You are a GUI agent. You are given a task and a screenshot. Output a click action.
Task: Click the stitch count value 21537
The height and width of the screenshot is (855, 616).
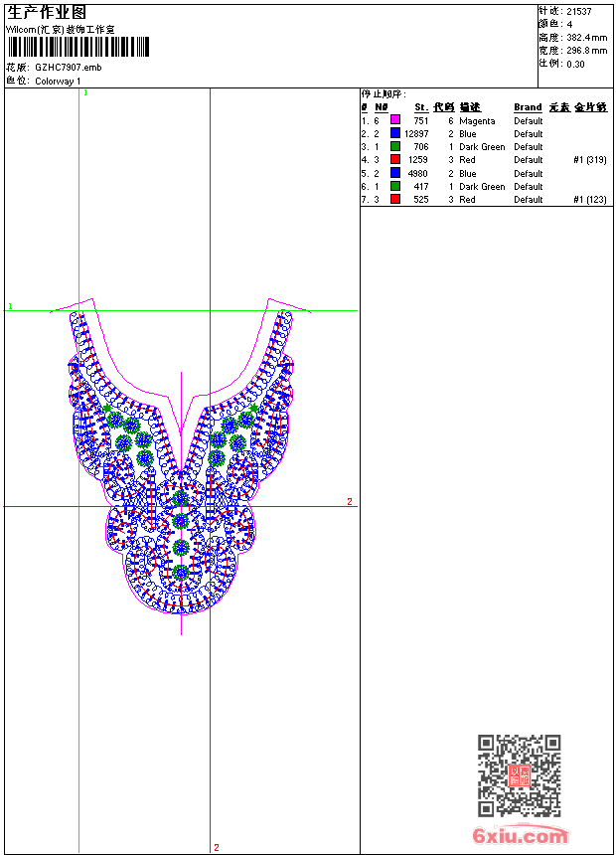[x=579, y=11]
